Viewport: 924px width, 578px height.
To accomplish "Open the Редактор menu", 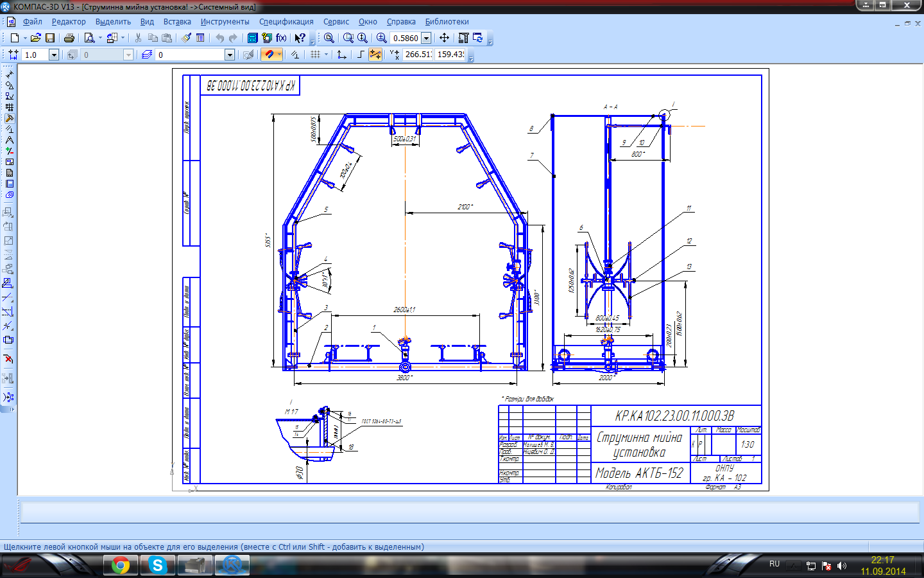I will tap(69, 22).
